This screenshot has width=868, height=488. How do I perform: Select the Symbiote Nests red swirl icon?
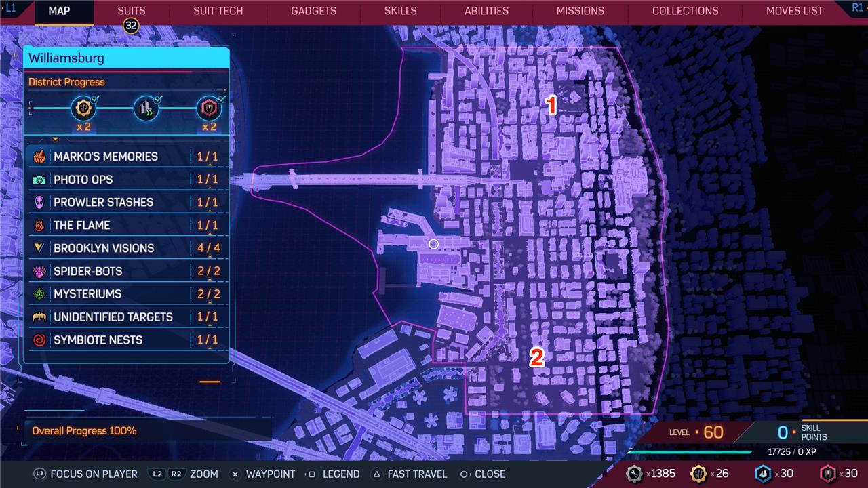(x=39, y=340)
